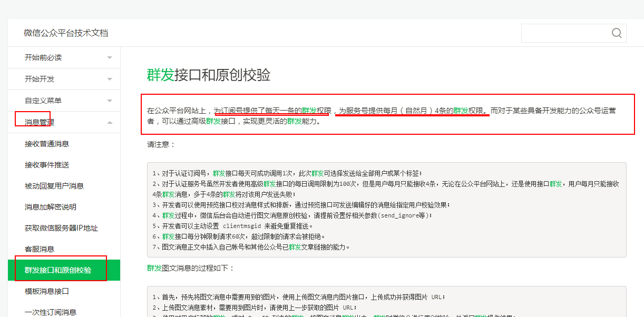Viewport: 644px width, 317px height.
Task: Navigate to the 客服消息 page
Action: [x=40, y=249]
